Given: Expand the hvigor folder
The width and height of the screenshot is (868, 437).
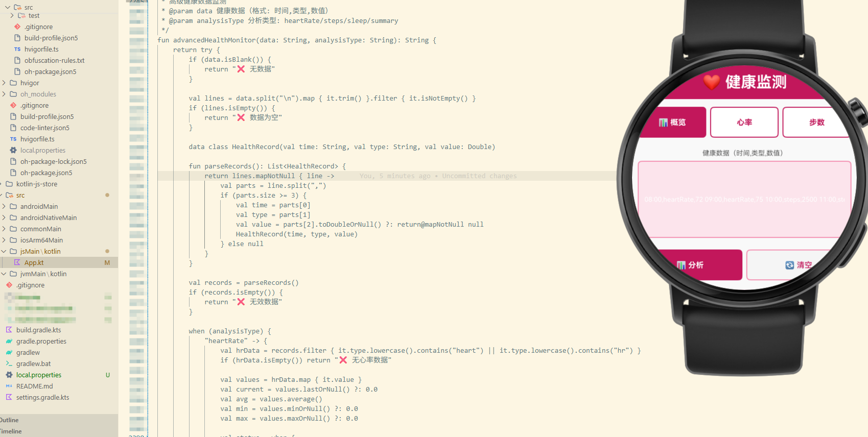Looking at the screenshot, I should click(x=30, y=83).
